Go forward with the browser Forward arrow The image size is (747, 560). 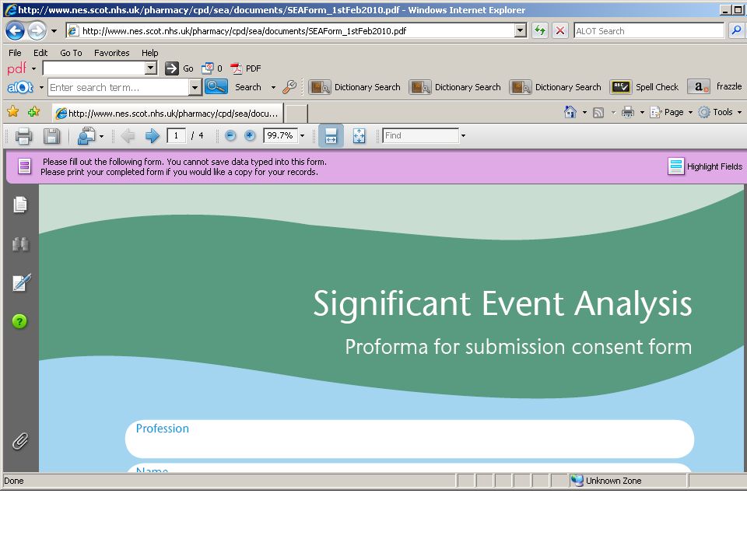(x=37, y=31)
